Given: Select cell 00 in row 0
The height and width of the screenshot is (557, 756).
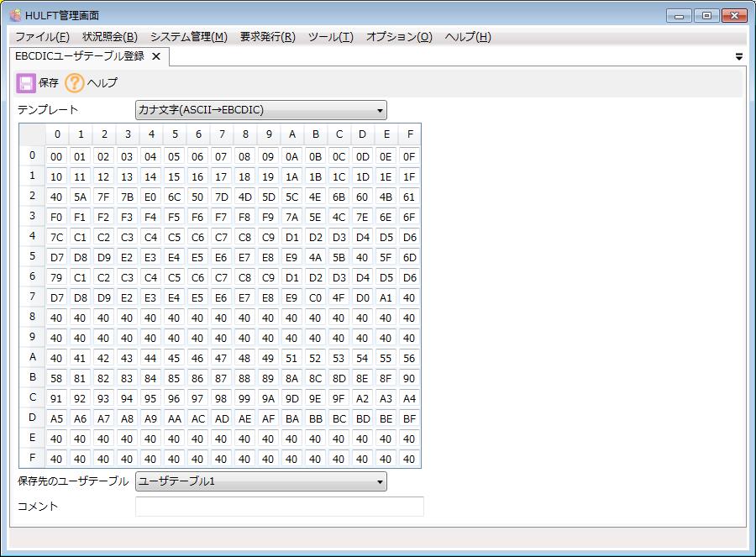Looking at the screenshot, I should click(56, 157).
